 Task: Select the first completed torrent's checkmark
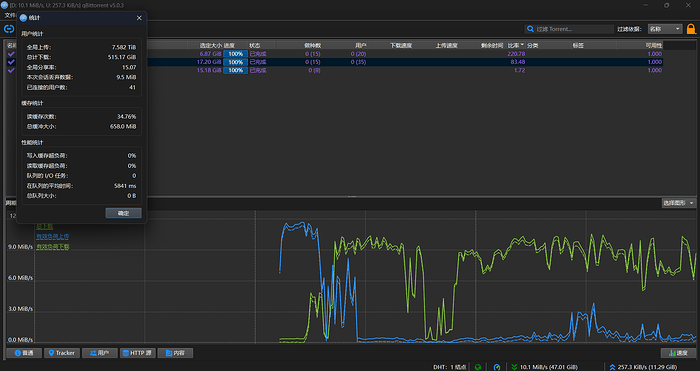click(x=11, y=54)
